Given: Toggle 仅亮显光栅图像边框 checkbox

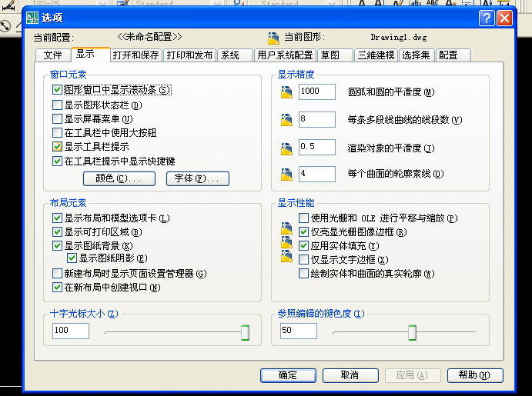Looking at the screenshot, I should [x=303, y=231].
